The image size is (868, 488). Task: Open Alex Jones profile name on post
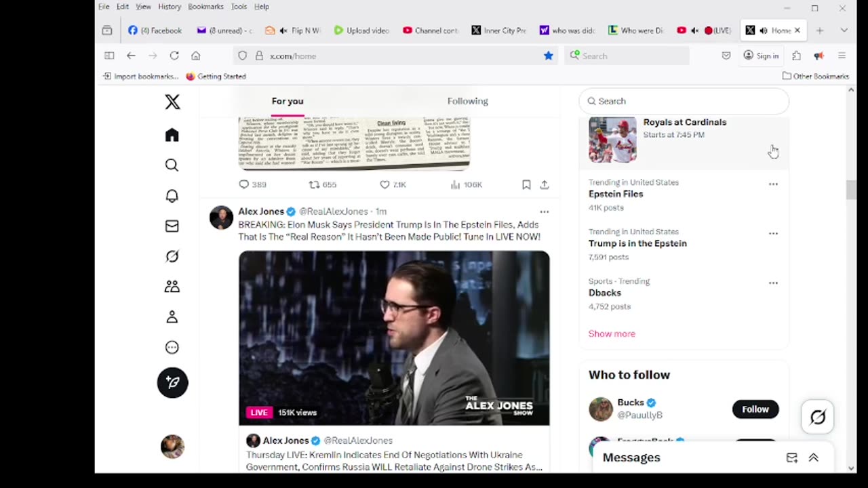click(261, 211)
